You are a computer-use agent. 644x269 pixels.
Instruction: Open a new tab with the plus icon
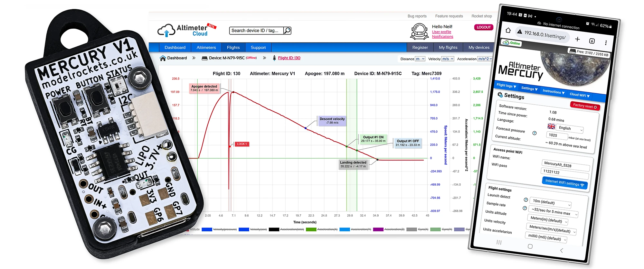click(577, 39)
